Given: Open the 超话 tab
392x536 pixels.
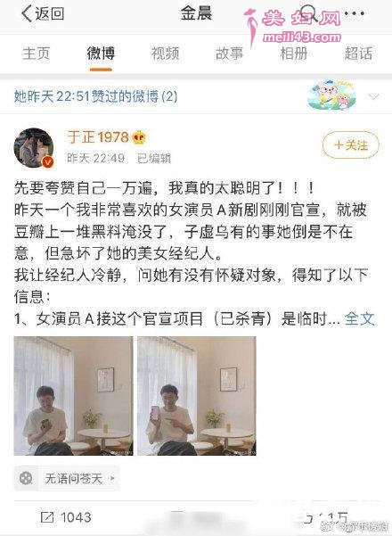Looking at the screenshot, I should click(x=358, y=54).
